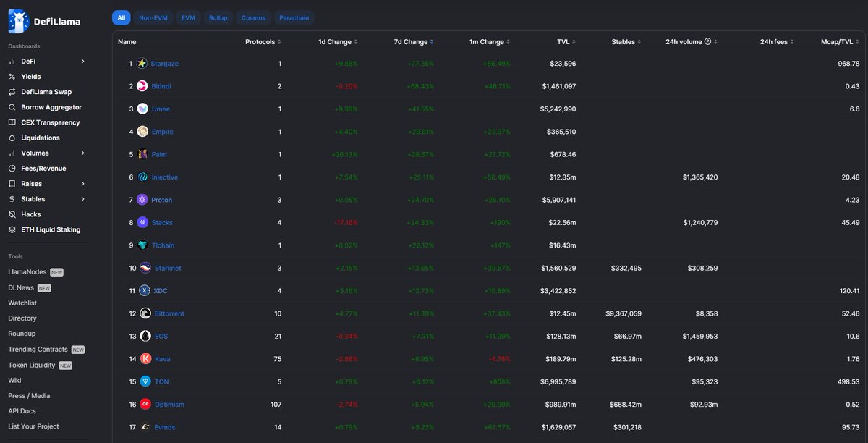Open DLNews tool link

pos(21,287)
